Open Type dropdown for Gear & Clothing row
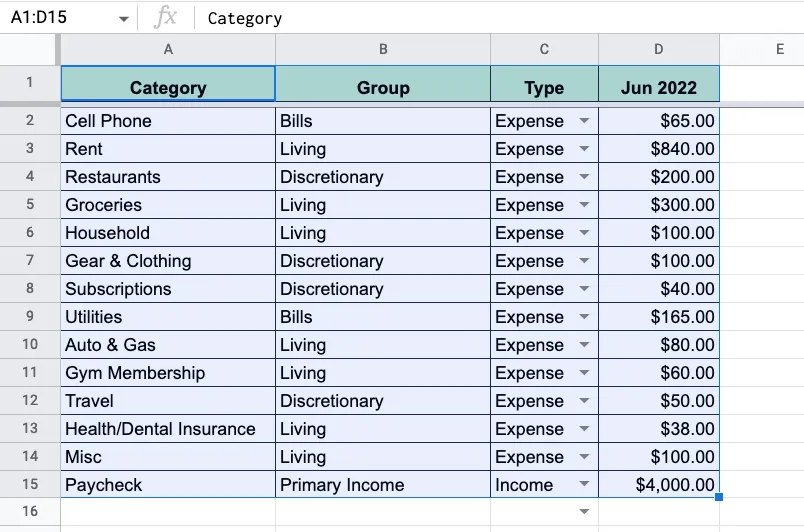 [x=584, y=261]
